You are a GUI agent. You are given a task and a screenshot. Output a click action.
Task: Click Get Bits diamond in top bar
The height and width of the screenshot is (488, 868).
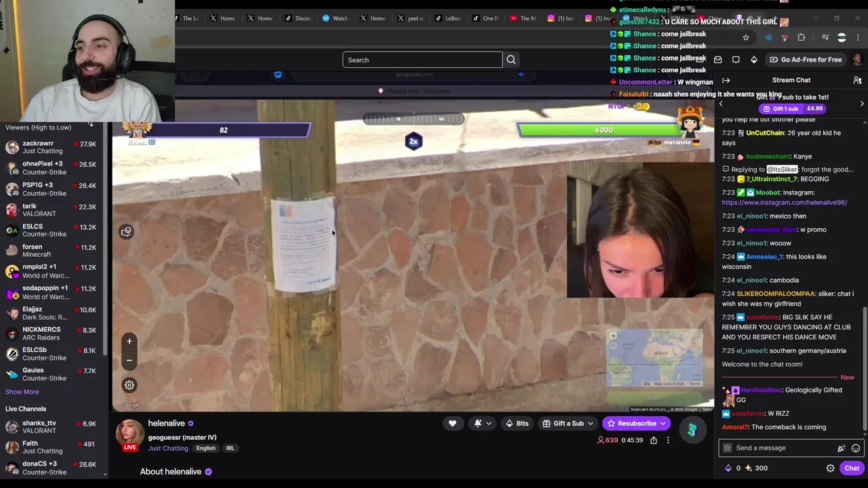(753, 60)
